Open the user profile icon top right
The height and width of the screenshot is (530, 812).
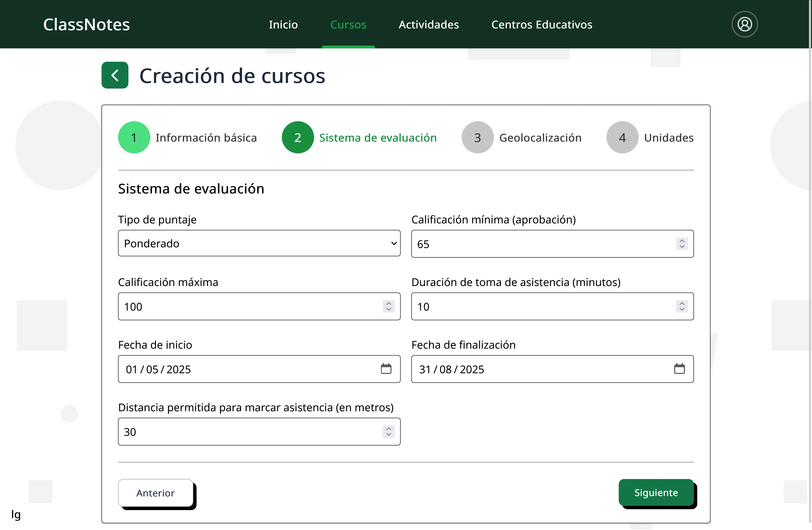coord(745,24)
